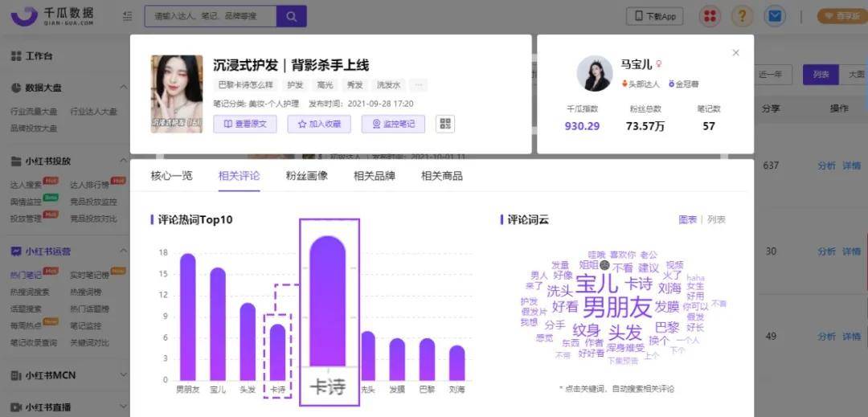Screen dimensions: 868x417
Task: Click the 护发 tag
Action: (295, 85)
